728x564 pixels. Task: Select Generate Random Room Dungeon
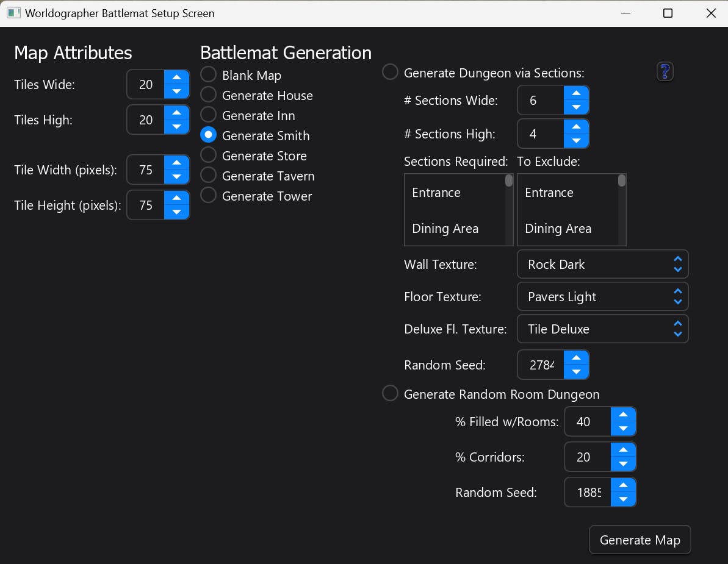click(x=390, y=393)
